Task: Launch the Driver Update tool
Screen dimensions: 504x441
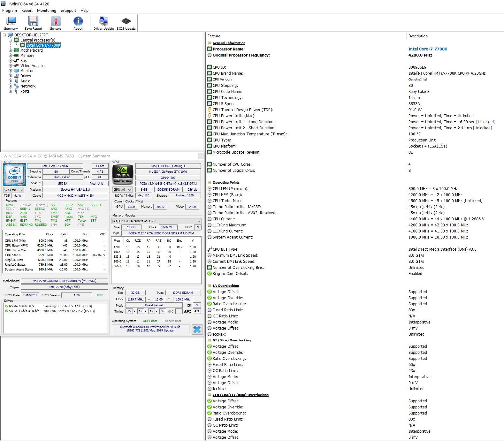Action: point(103,23)
